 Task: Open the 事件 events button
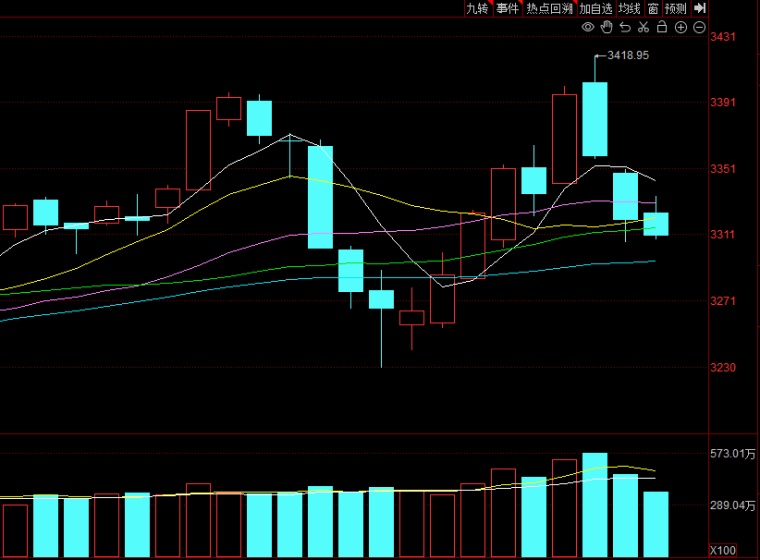(507, 8)
